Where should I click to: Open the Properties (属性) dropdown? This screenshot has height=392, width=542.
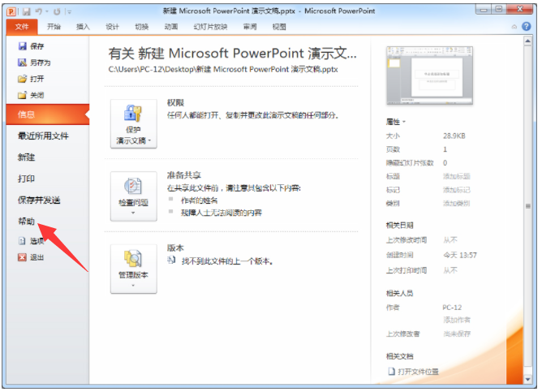tap(397, 121)
